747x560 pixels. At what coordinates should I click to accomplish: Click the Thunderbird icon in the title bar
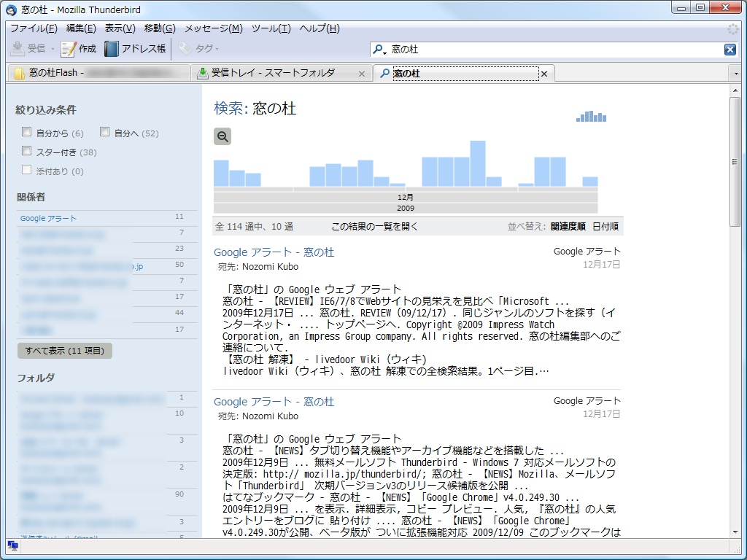(11, 9)
